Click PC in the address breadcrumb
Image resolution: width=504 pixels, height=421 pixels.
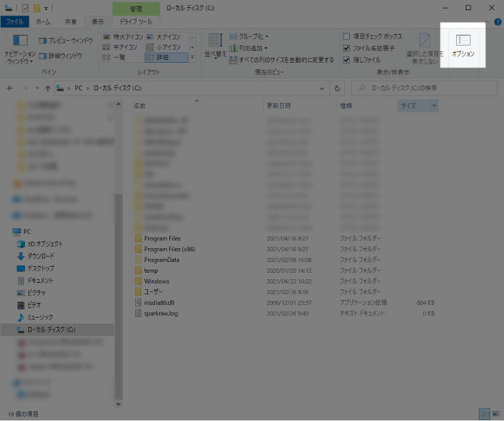coord(78,88)
